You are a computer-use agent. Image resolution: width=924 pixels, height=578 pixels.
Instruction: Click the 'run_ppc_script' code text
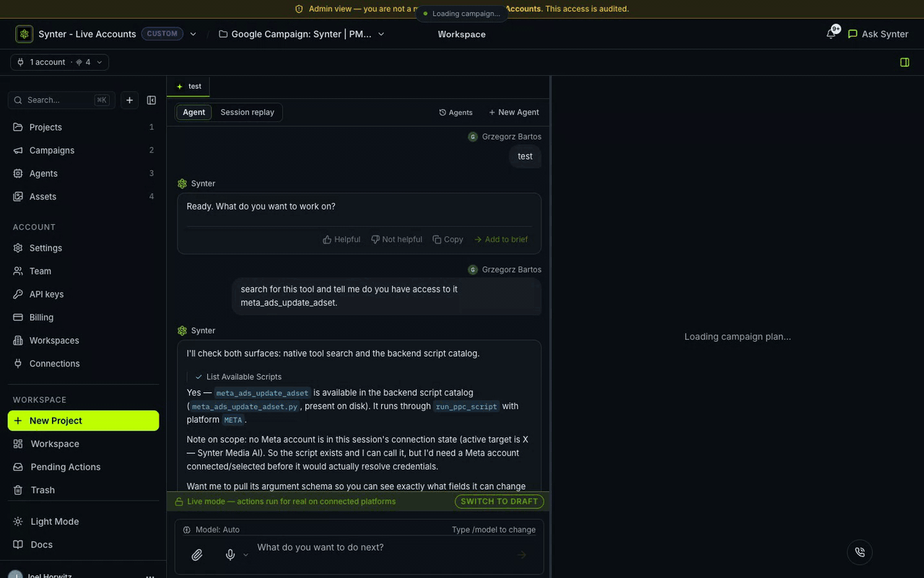pyautogui.click(x=466, y=407)
